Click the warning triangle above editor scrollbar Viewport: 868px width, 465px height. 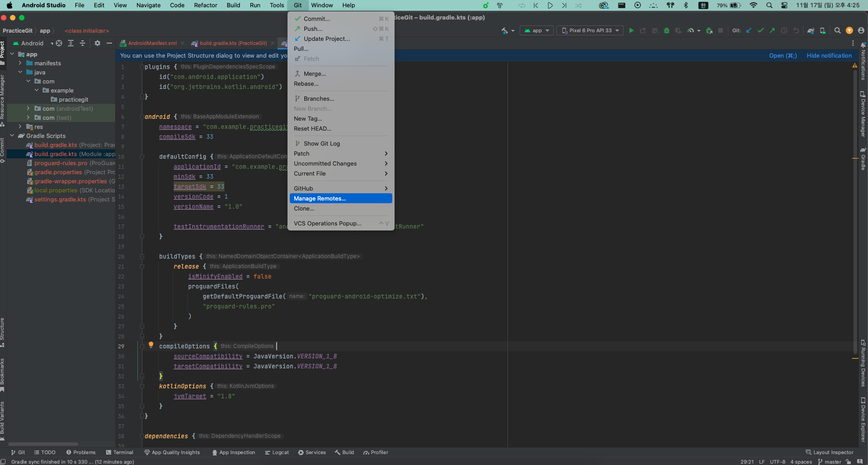(854, 66)
